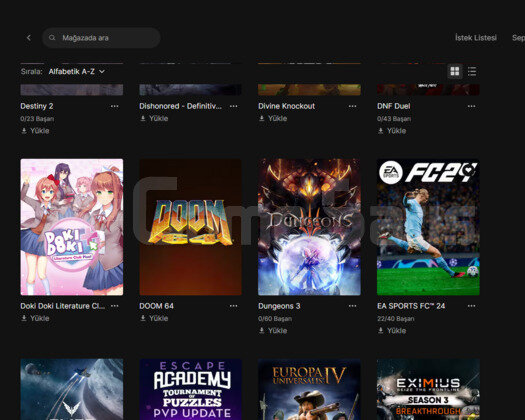The width and height of the screenshot is (525, 420).
Task: Open EA SPORTS FC 24 cover art
Action: coord(428,227)
